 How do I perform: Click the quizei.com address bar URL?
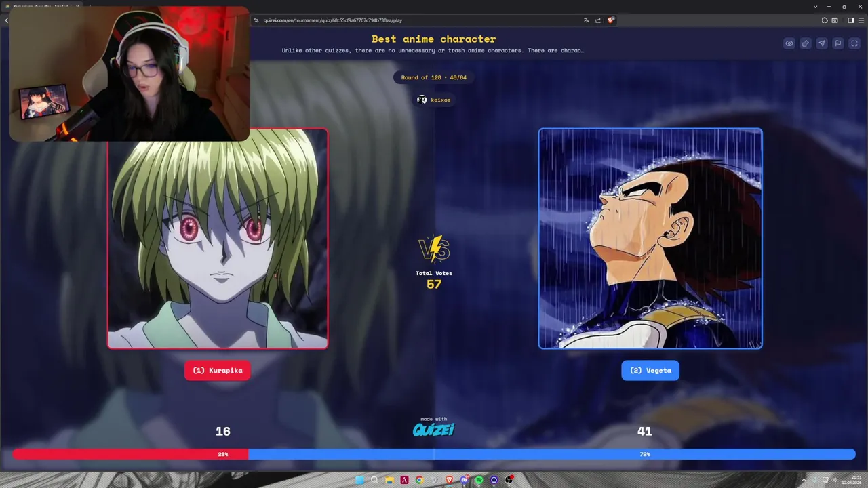pos(333,20)
